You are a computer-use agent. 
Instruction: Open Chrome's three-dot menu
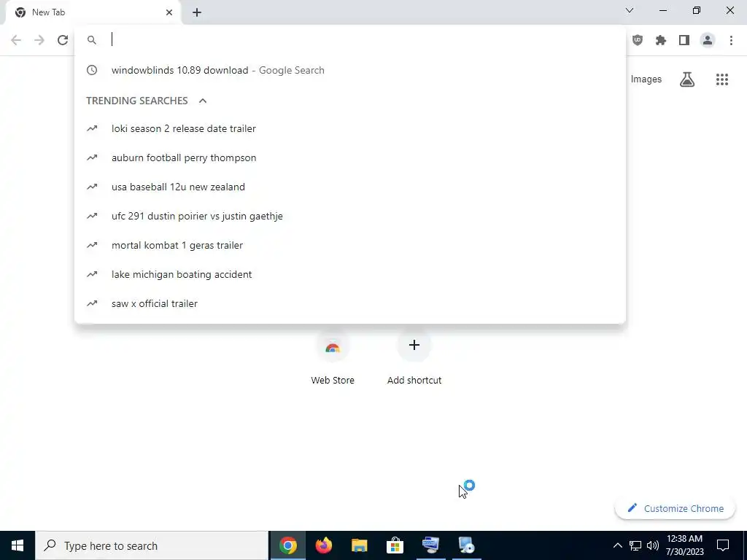point(731,41)
